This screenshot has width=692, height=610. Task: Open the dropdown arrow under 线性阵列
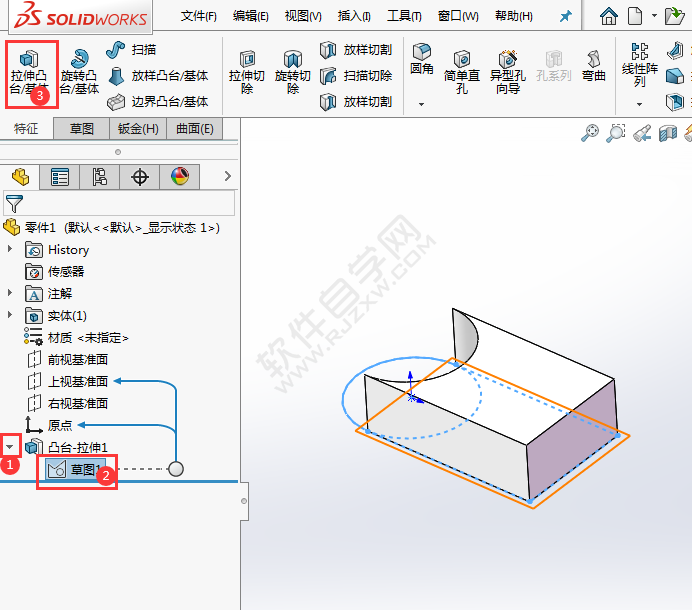click(x=639, y=105)
